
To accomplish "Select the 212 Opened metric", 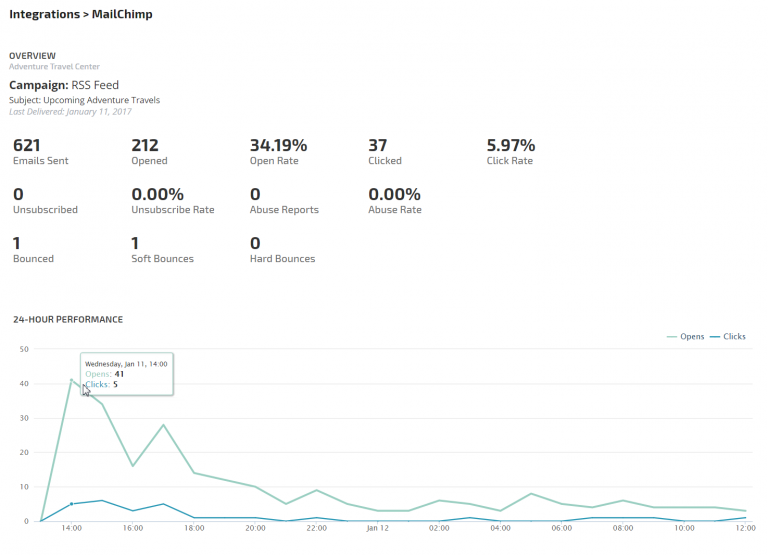I will click(x=149, y=152).
